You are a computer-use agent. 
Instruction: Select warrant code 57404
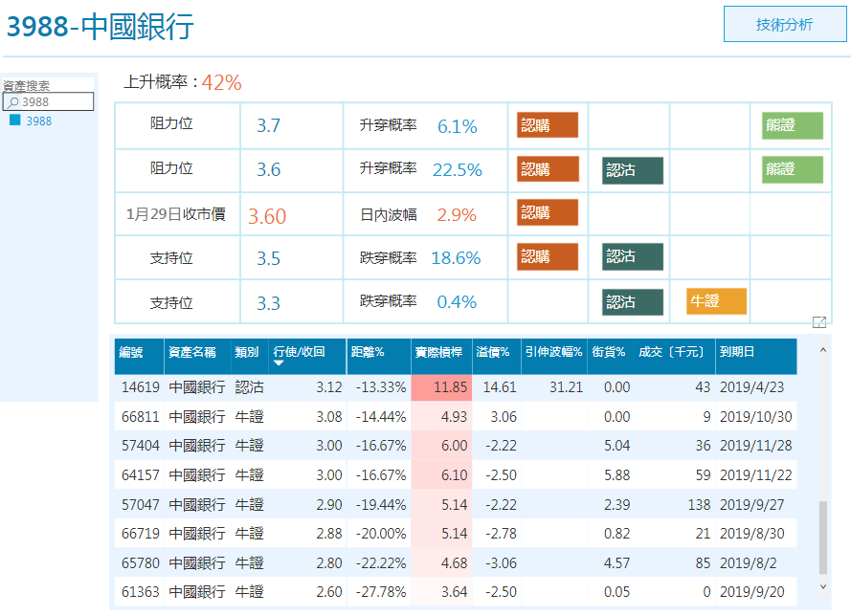click(141, 446)
